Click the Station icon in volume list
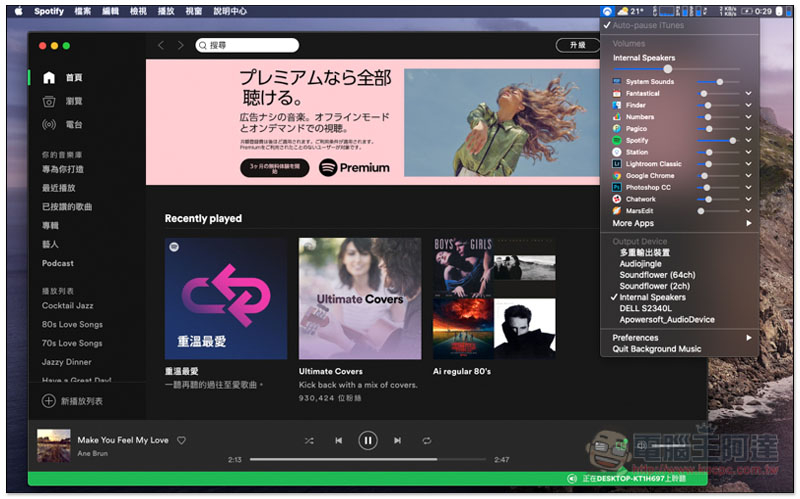 pos(617,152)
